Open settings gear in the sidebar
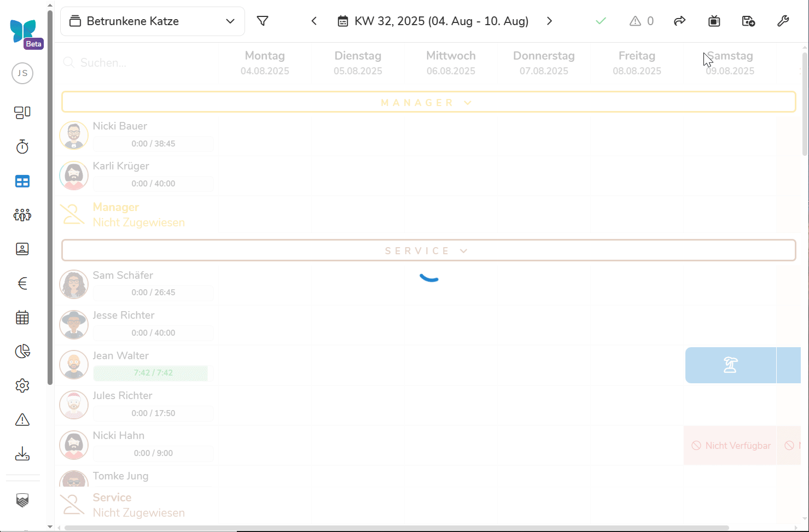This screenshot has width=809, height=532. [22, 385]
